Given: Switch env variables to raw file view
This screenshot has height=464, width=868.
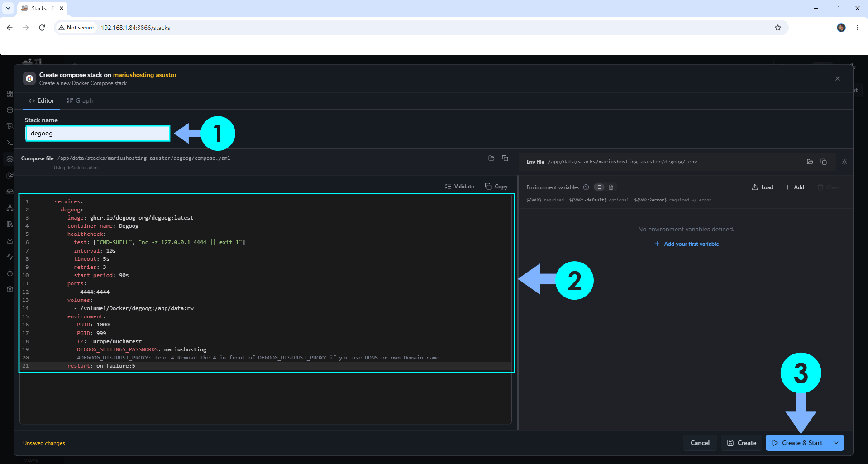Looking at the screenshot, I should coord(611,187).
